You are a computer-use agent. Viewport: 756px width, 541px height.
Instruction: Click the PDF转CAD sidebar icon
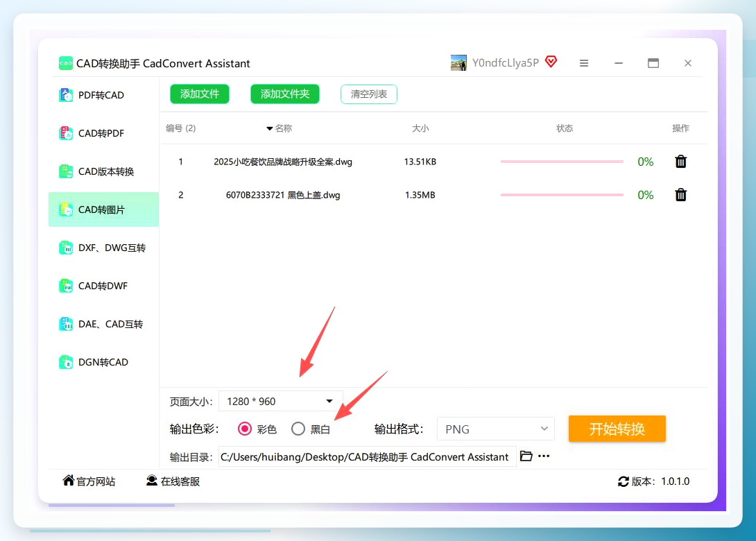coord(66,95)
